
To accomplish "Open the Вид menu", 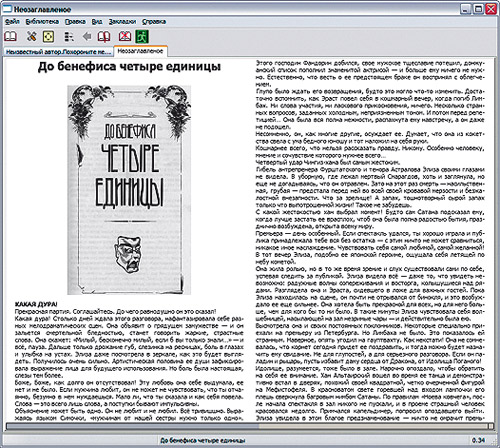I will point(97,22).
